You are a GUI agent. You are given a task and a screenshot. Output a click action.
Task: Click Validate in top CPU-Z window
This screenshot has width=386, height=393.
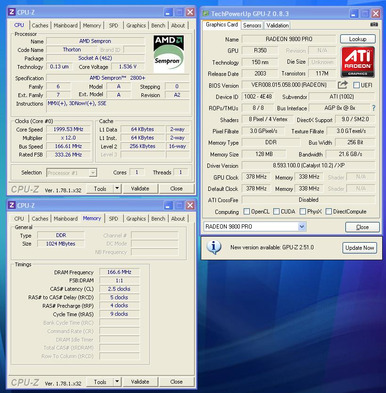(x=140, y=189)
